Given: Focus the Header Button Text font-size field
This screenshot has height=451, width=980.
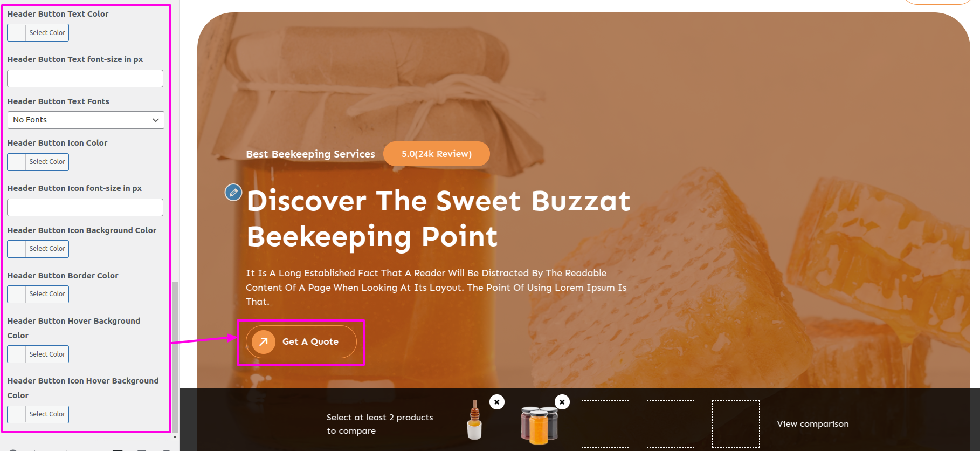Looking at the screenshot, I should pos(85,78).
